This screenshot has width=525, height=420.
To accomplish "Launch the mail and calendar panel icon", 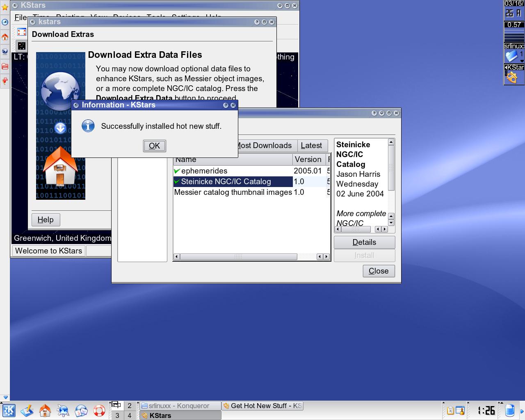I will [81, 410].
